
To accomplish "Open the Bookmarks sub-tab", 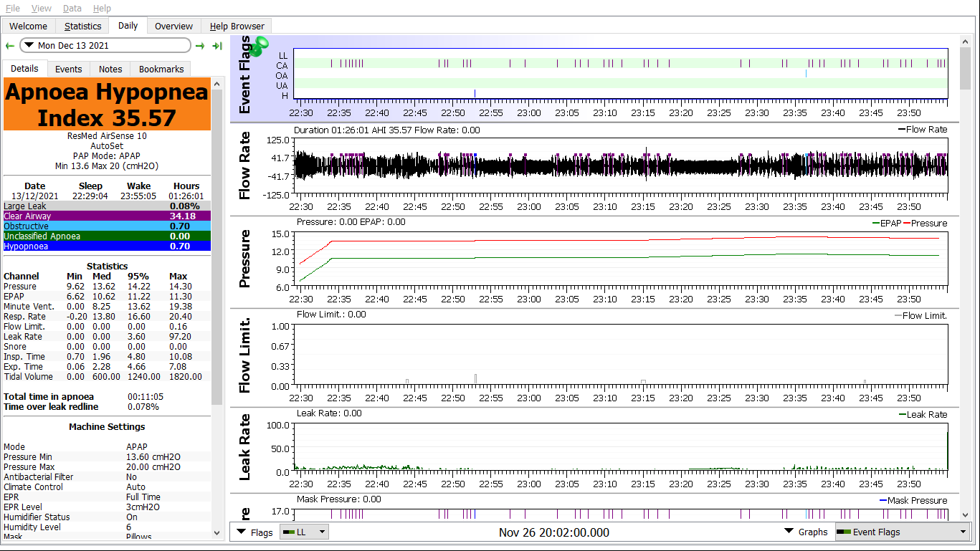I will pyautogui.click(x=161, y=70).
